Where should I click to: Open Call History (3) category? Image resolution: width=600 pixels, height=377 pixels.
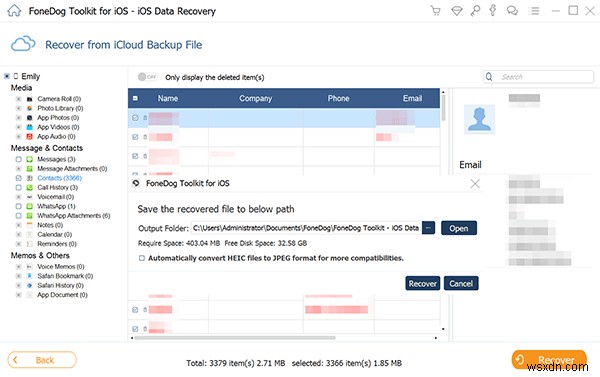pyautogui.click(x=57, y=188)
